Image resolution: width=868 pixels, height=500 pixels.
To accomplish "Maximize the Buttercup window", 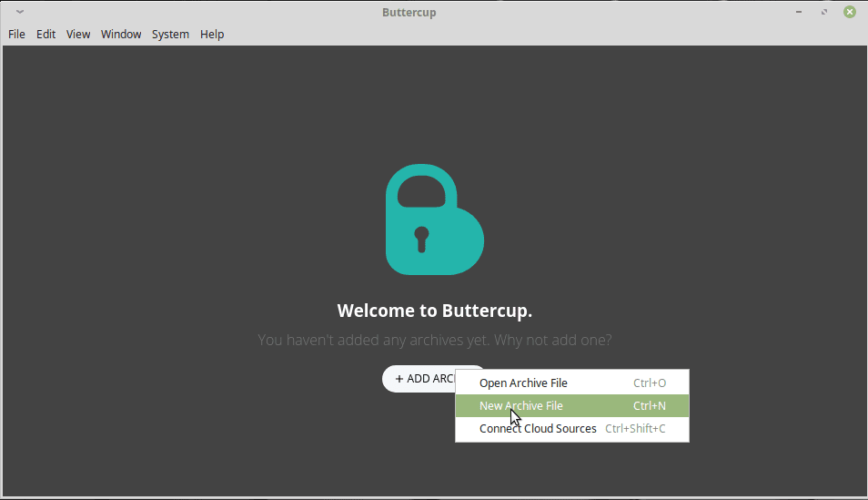I will tap(824, 12).
